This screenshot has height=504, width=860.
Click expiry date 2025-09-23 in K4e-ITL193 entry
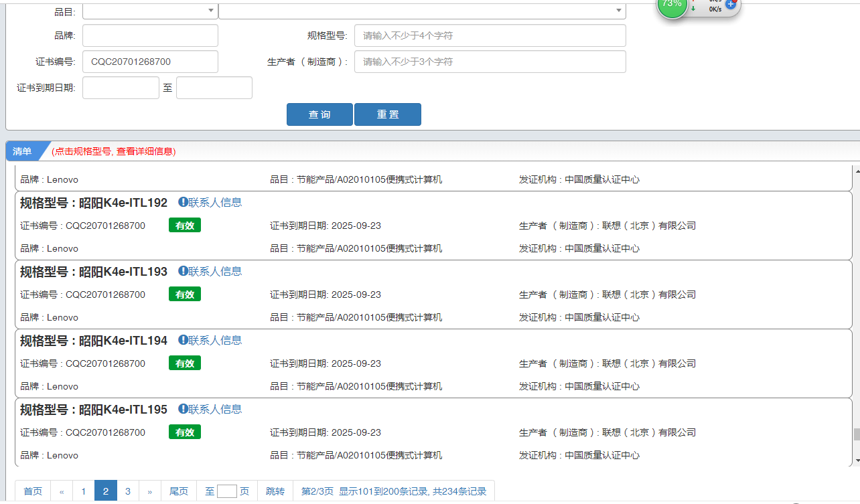(356, 295)
